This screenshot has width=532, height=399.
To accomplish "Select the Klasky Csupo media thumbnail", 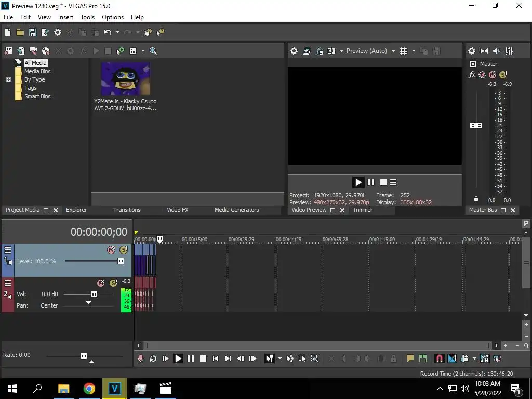I will pos(125,79).
